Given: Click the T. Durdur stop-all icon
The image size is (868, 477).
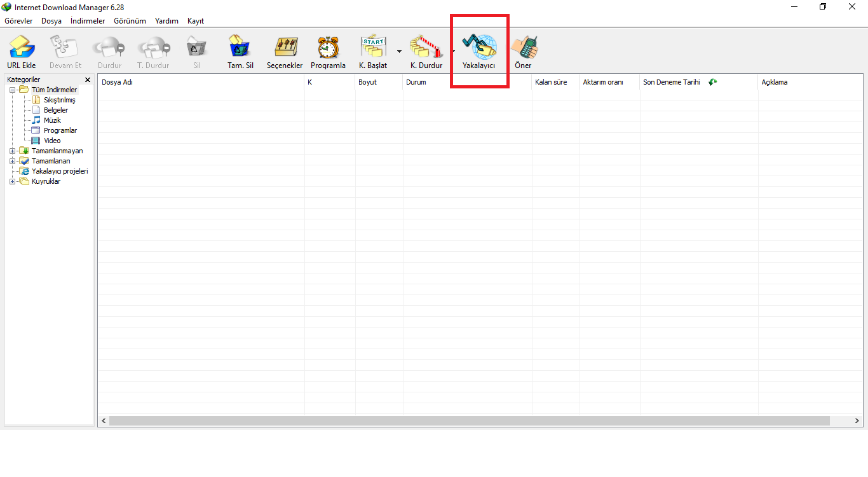Looking at the screenshot, I should point(153,48).
